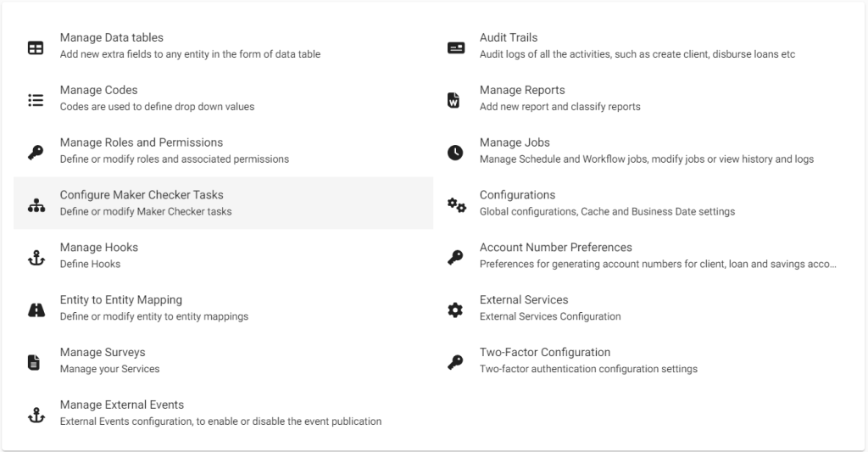Go to Two-Factor Configuration
Image resolution: width=868 pixels, height=452 pixels.
pos(544,353)
